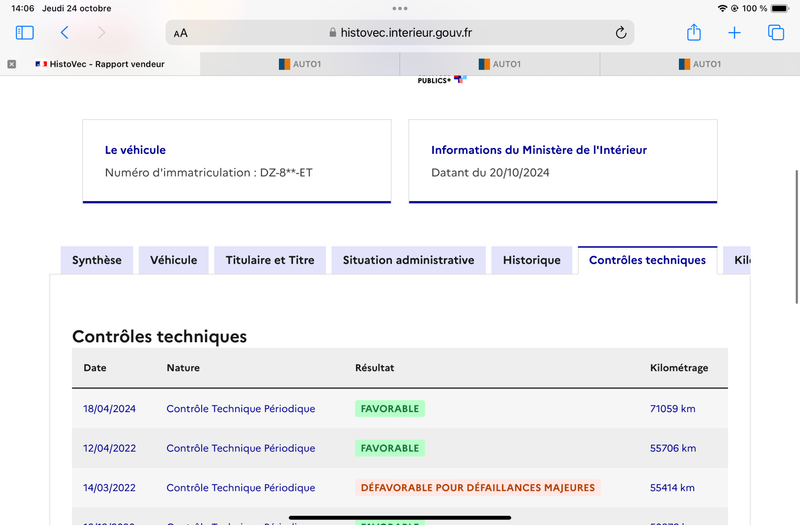Reload the HistoVec page
The width and height of the screenshot is (800, 525).
(620, 33)
